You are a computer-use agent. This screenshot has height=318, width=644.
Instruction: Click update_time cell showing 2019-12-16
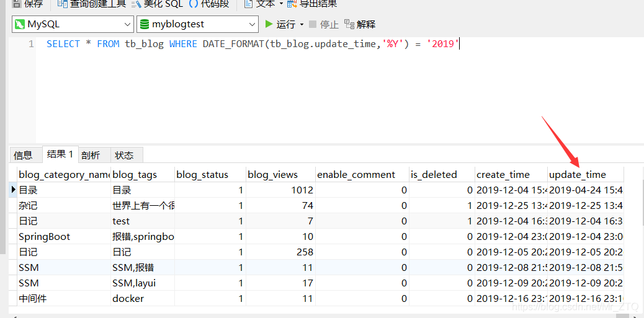586,299
